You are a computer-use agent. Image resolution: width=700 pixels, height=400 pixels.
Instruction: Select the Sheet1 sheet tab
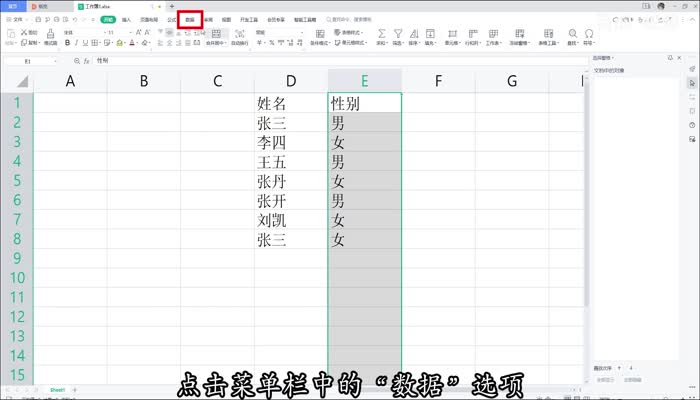[58, 388]
